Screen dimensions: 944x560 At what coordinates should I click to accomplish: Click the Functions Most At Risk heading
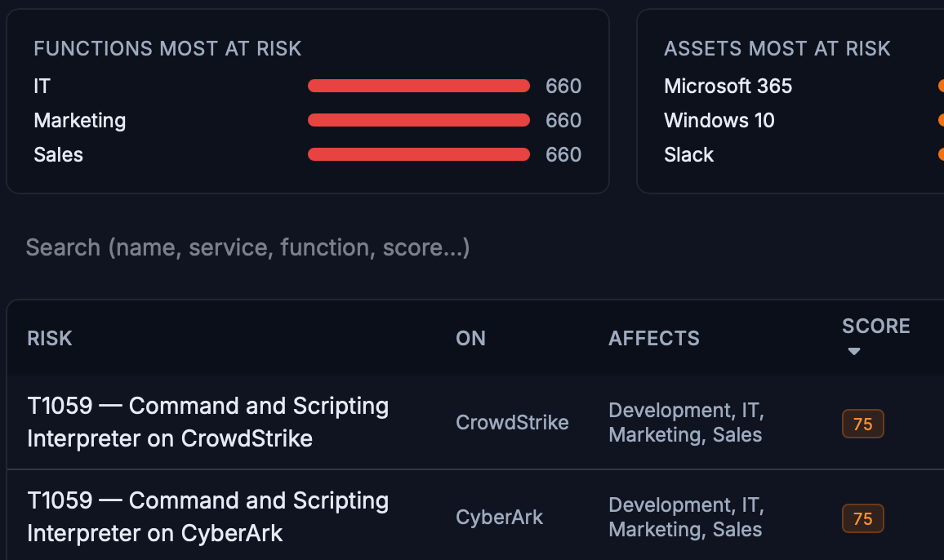pyautogui.click(x=167, y=49)
